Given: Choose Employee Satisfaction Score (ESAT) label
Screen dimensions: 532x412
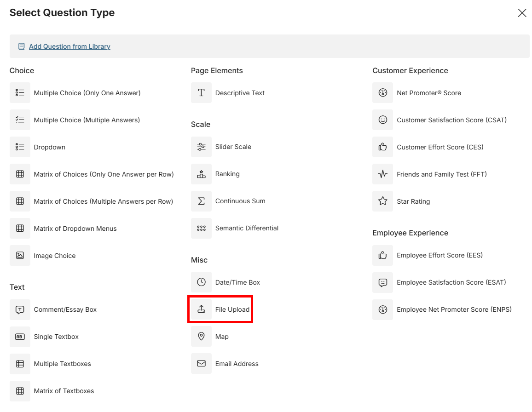Looking at the screenshot, I should click(x=451, y=282).
